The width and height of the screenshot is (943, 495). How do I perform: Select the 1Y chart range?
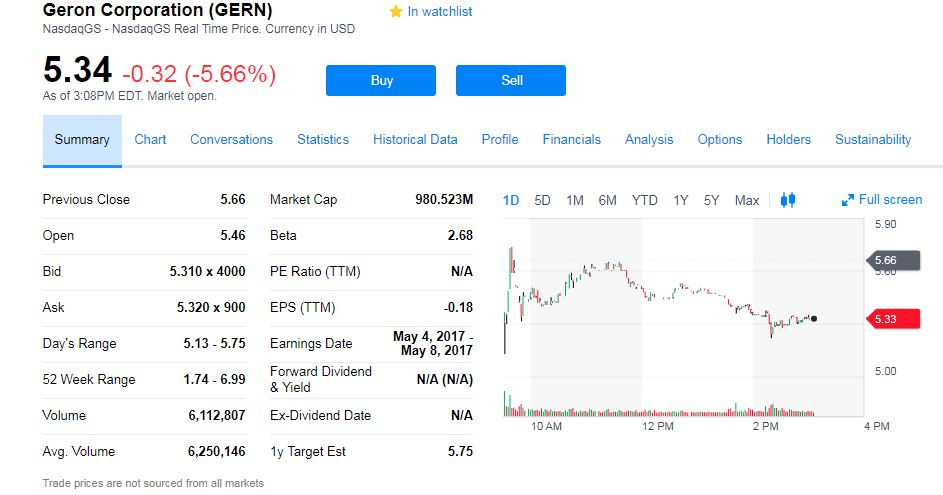point(681,200)
